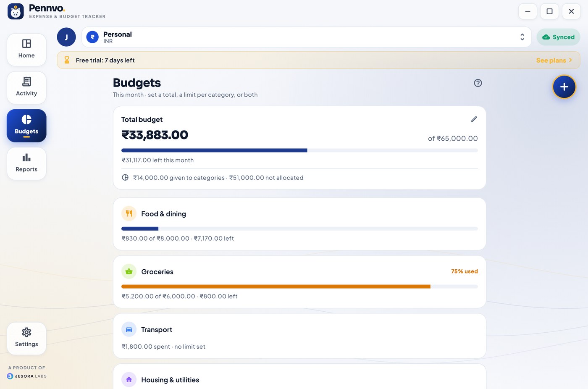Open the Budgets help question icon
This screenshot has height=389, width=588.
(478, 83)
